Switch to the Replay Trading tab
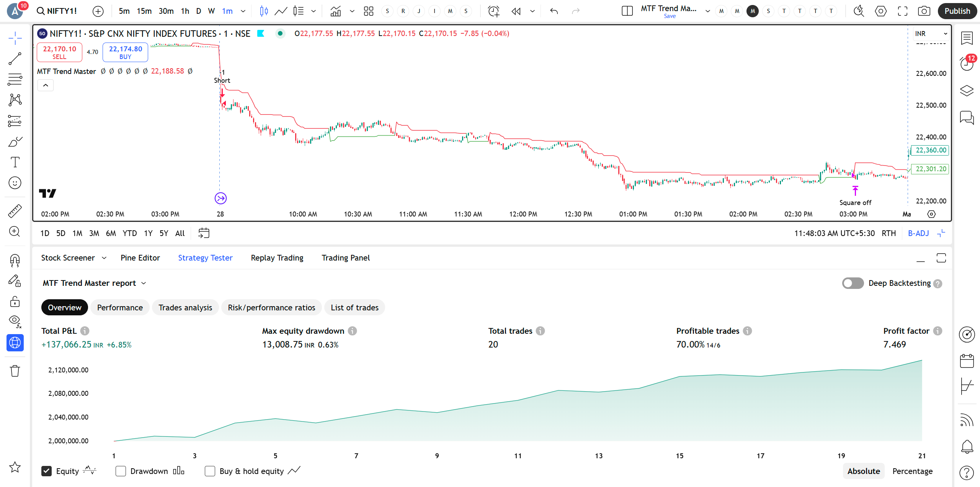The width and height of the screenshot is (980, 487). pos(277,258)
